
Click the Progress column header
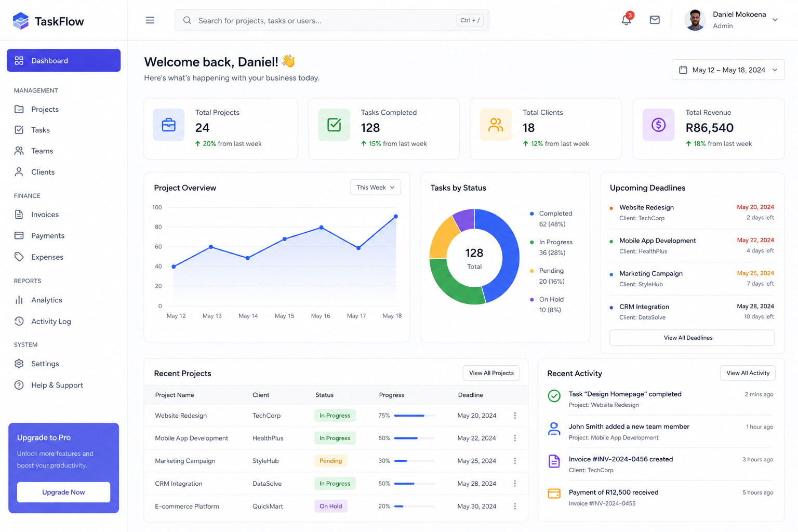coord(392,395)
